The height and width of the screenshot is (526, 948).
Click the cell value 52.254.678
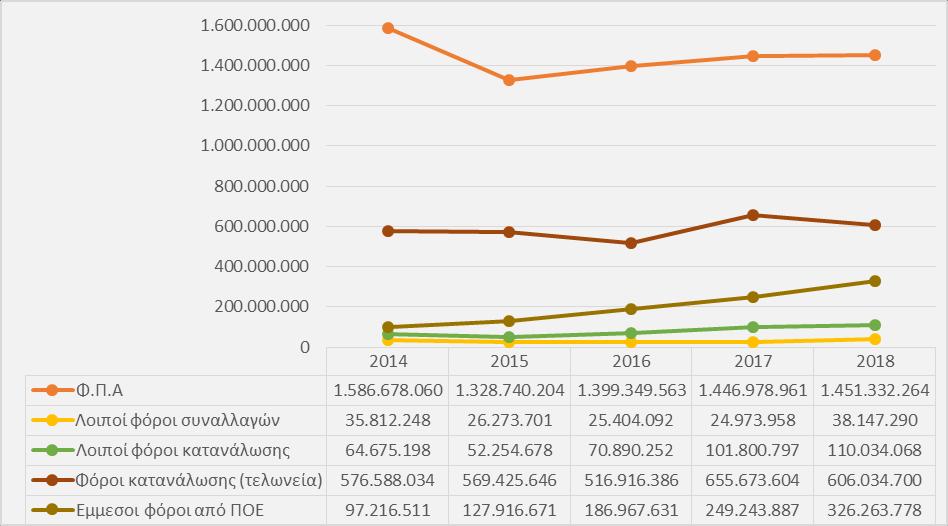tap(510, 450)
